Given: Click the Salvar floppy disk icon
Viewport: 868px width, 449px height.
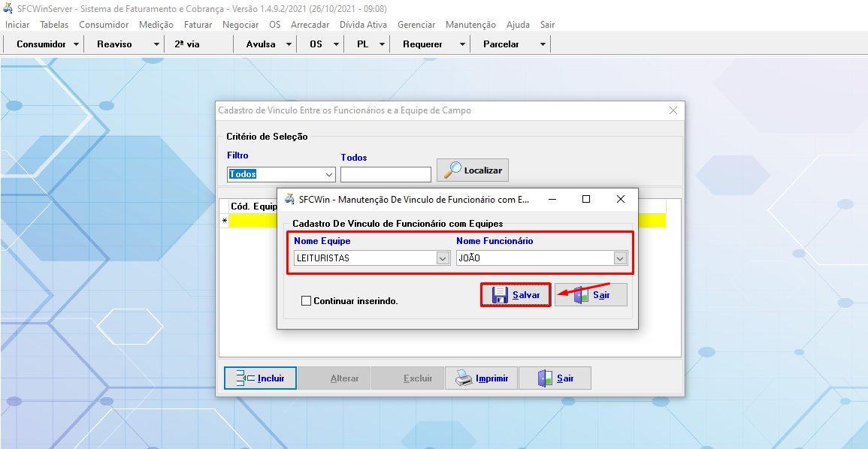Looking at the screenshot, I should 500,295.
